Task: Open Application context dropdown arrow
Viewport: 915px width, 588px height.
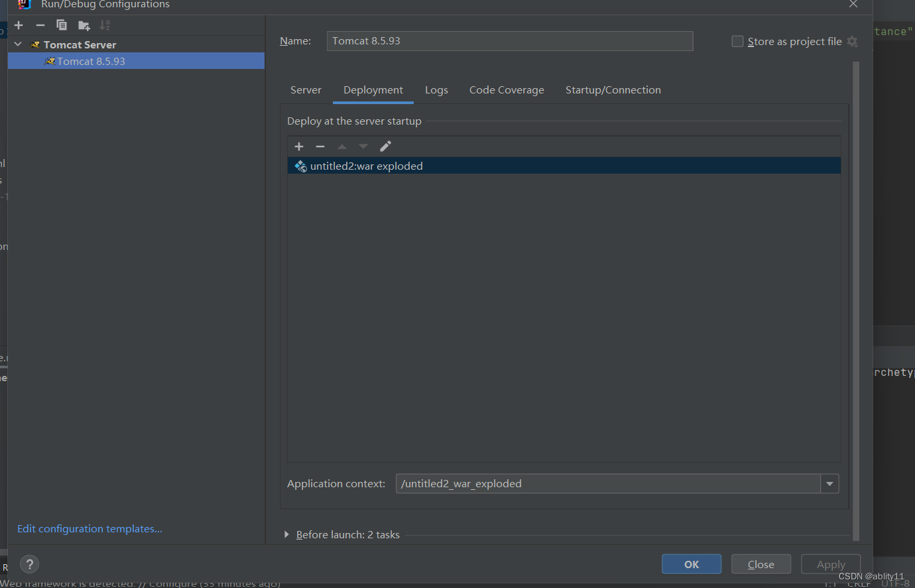Action: tap(829, 484)
